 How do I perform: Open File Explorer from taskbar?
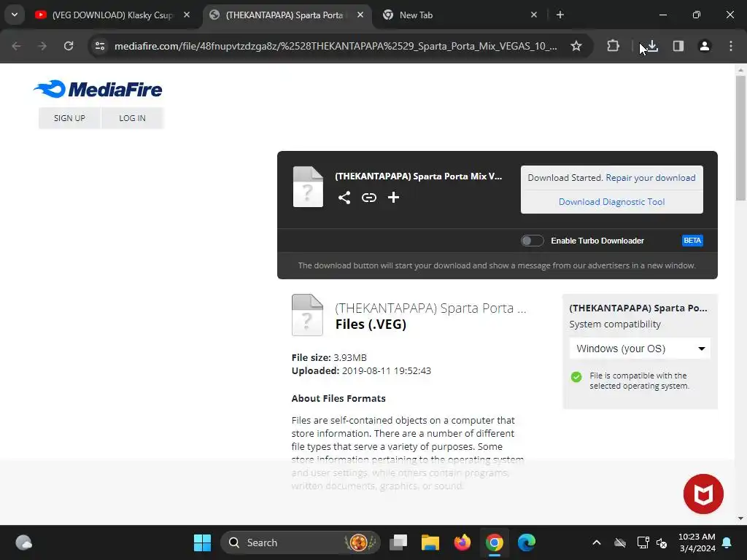(430, 542)
